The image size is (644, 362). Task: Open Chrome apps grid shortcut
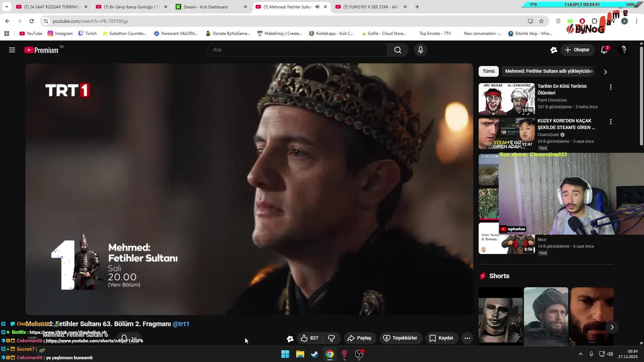pos(7,34)
